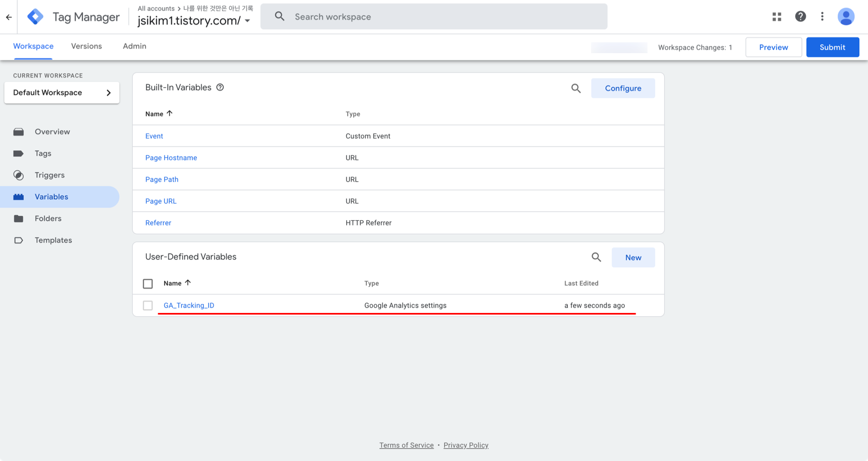Open the three-dot more options menu

[822, 17]
